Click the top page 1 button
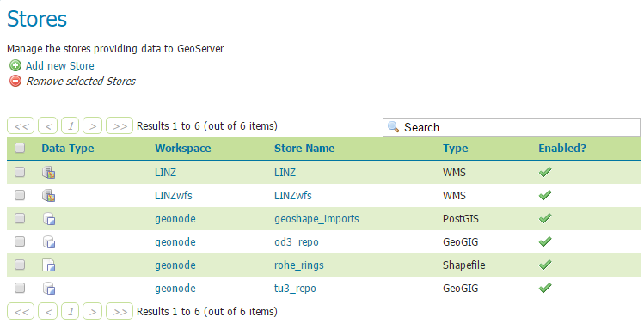Image resolution: width=644 pixels, height=329 pixels. [x=70, y=126]
